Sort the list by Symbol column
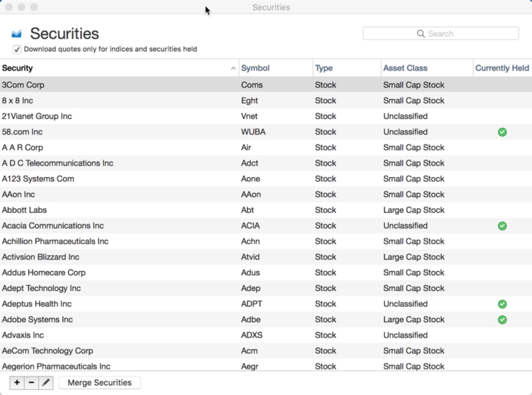Image resolution: width=532 pixels, height=395 pixels. (x=255, y=68)
